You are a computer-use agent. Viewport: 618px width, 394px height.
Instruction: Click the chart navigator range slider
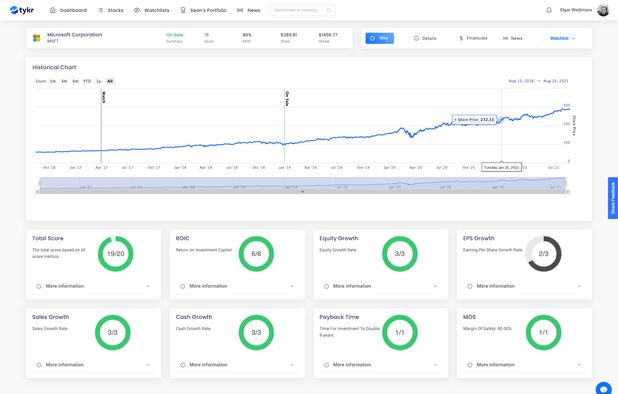click(302, 185)
